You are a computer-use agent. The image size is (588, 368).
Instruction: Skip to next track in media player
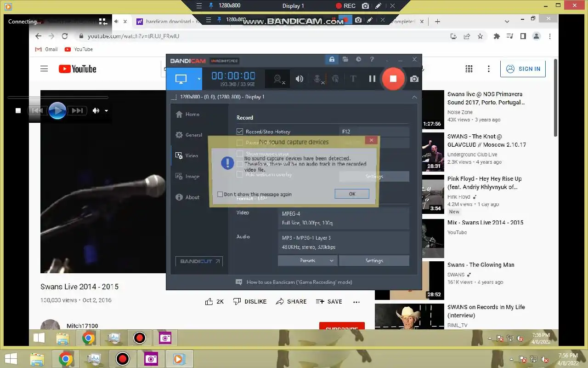pos(77,110)
